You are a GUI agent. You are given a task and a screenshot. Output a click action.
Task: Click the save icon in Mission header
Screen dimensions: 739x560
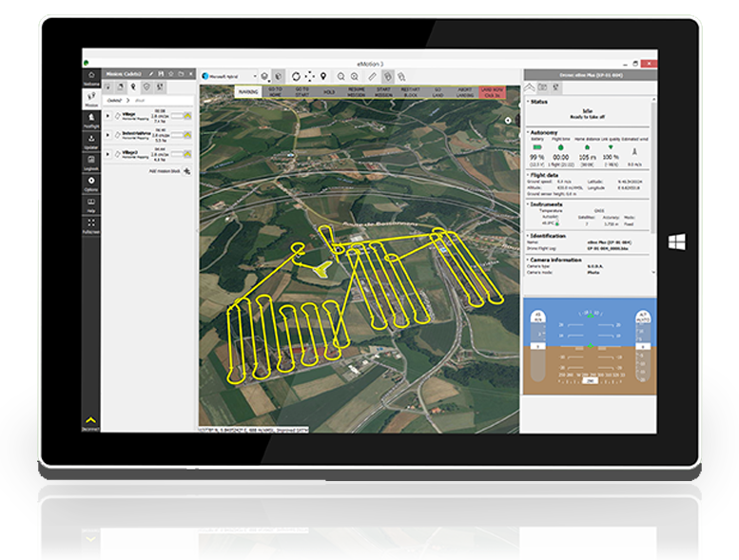click(161, 74)
